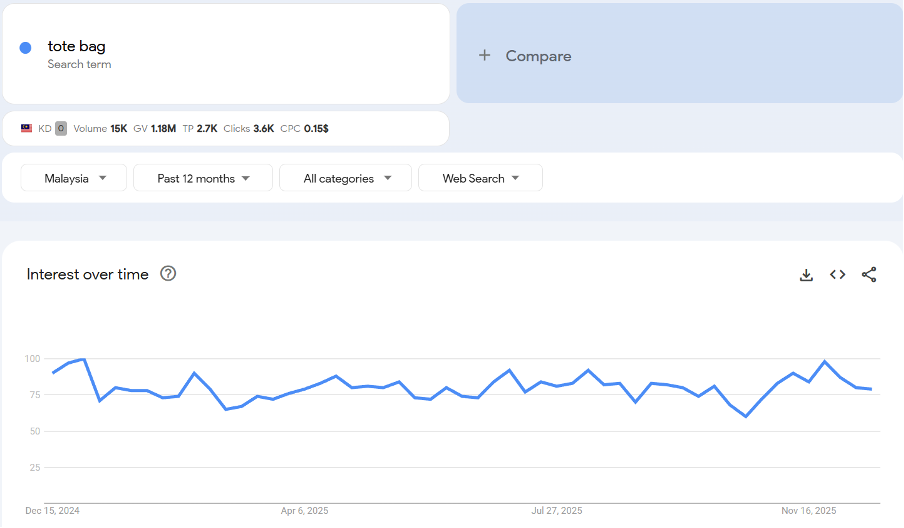The image size is (904, 528).
Task: Click the Malaysia flag icon
Action: [27, 128]
